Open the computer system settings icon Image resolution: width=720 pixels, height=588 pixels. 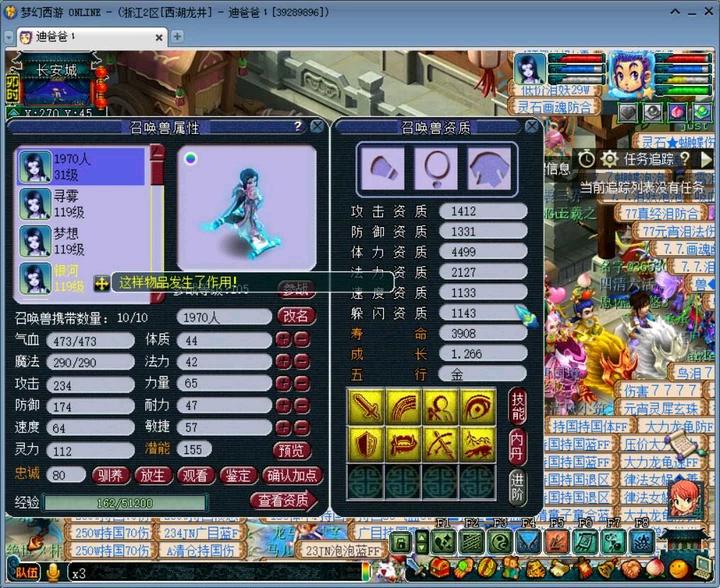703,568
